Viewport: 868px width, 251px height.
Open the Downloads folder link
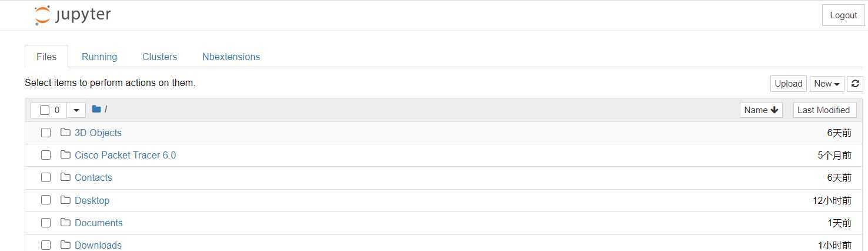[98, 245]
